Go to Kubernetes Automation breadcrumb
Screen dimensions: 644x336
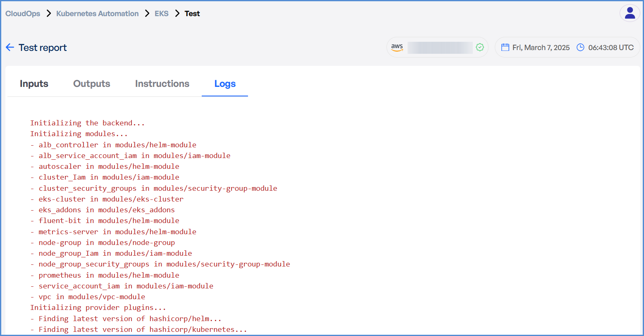(97, 14)
